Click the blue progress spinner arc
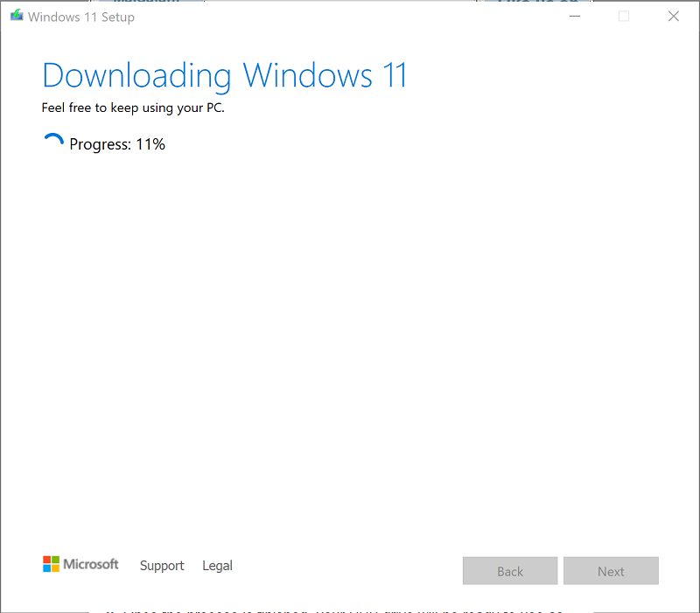The width and height of the screenshot is (700, 613). (53, 140)
